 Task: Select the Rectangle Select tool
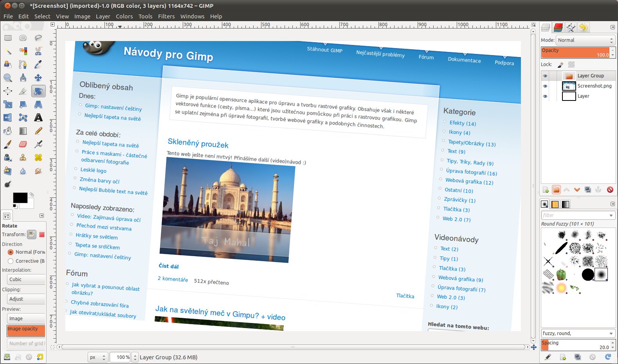8,38
